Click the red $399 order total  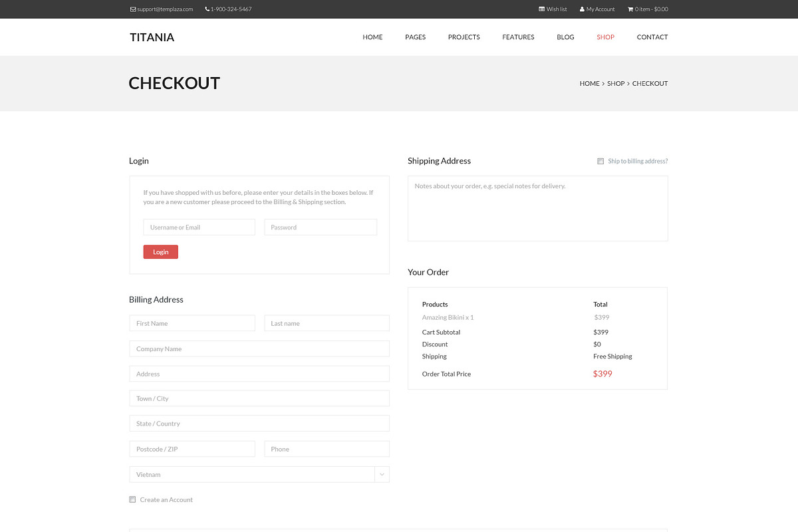click(x=602, y=374)
